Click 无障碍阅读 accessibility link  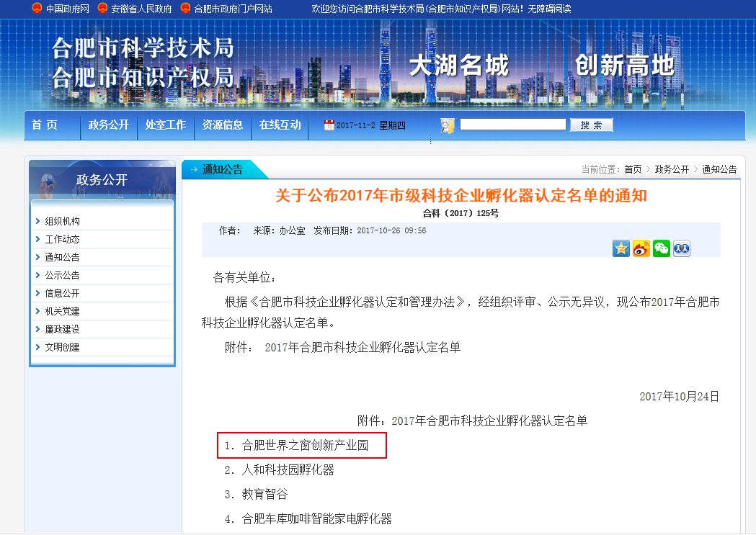tap(549, 9)
